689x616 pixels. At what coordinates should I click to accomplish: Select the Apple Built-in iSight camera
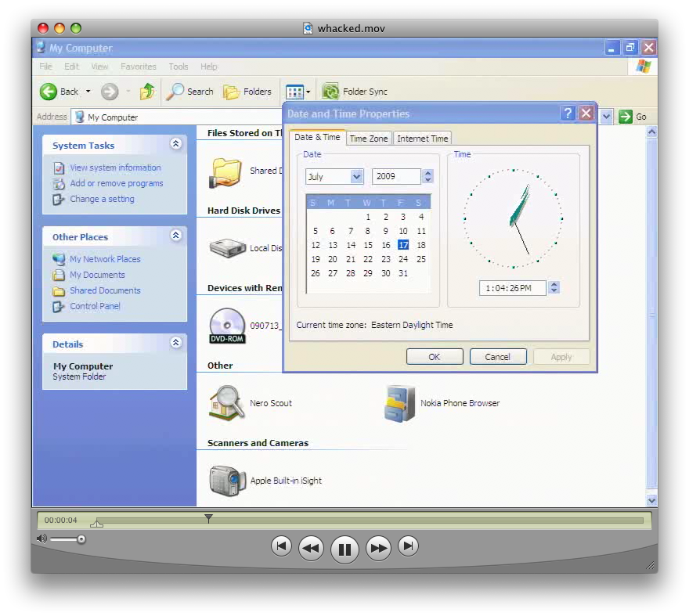coord(227,481)
